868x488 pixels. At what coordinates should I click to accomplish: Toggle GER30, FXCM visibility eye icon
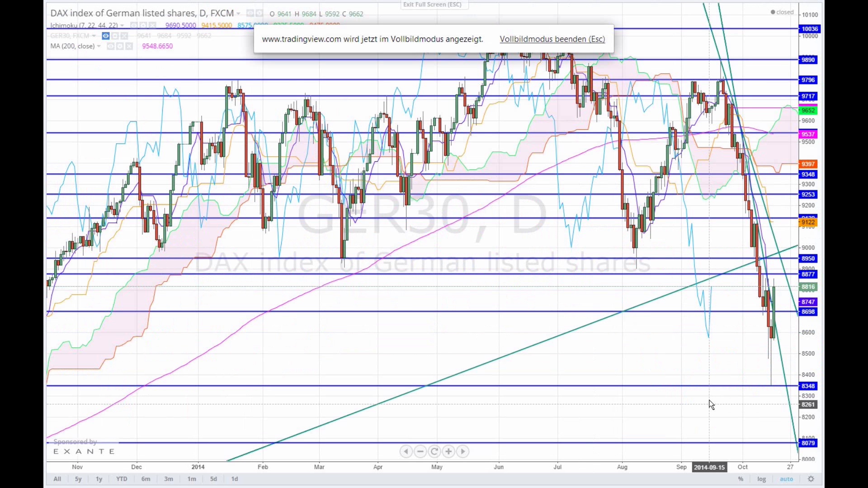106,36
